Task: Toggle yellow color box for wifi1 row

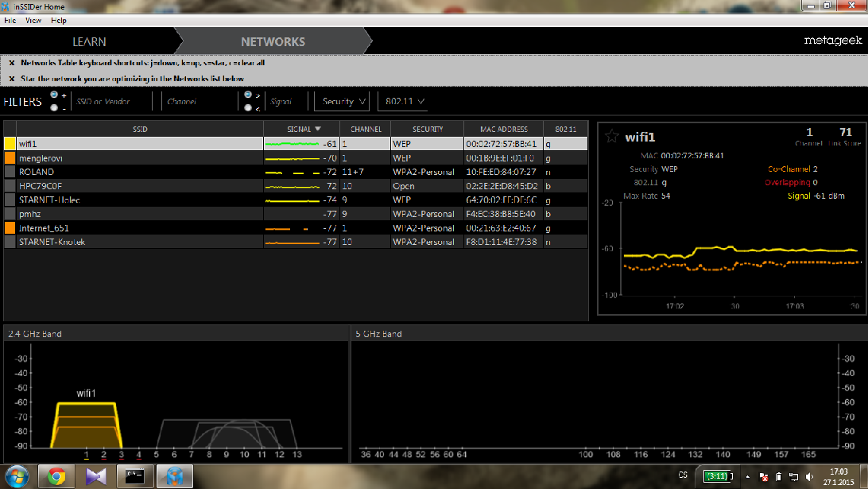Action: pyautogui.click(x=10, y=144)
